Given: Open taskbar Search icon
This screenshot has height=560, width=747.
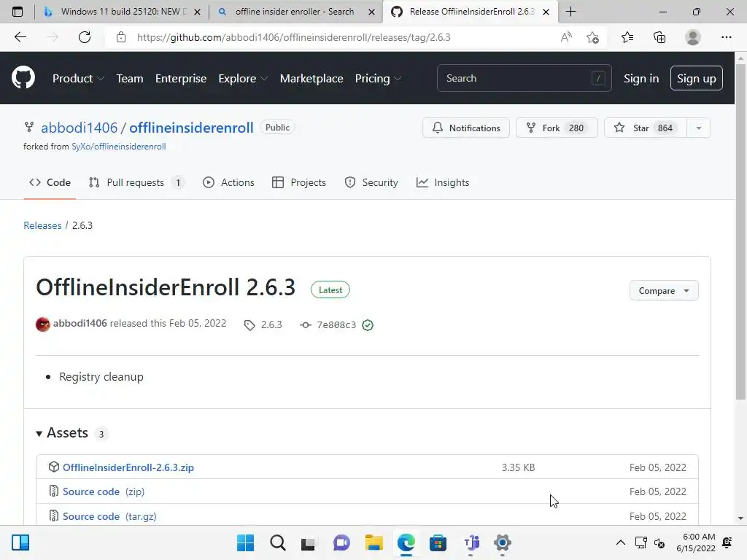Looking at the screenshot, I should [277, 542].
